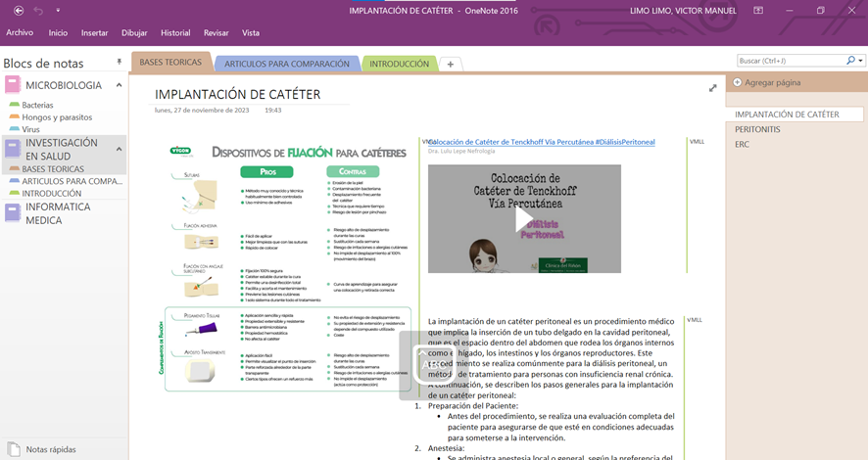Image resolution: width=868 pixels, height=460 pixels.
Task: Select INTRODUCCIÓN in notebook list
Action: click(52, 193)
